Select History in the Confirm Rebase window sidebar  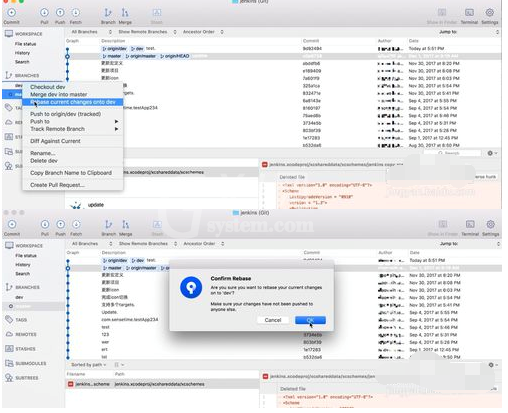(23, 265)
